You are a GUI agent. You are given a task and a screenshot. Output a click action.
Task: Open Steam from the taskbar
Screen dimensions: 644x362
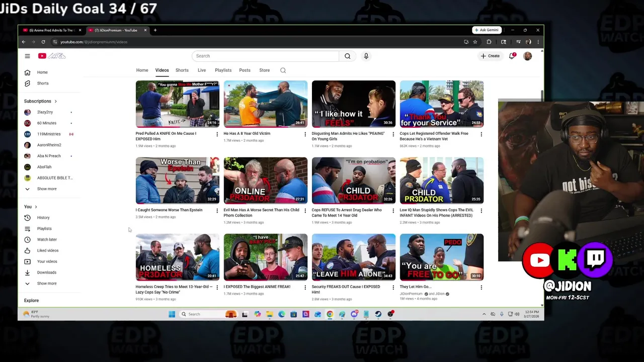click(378, 314)
